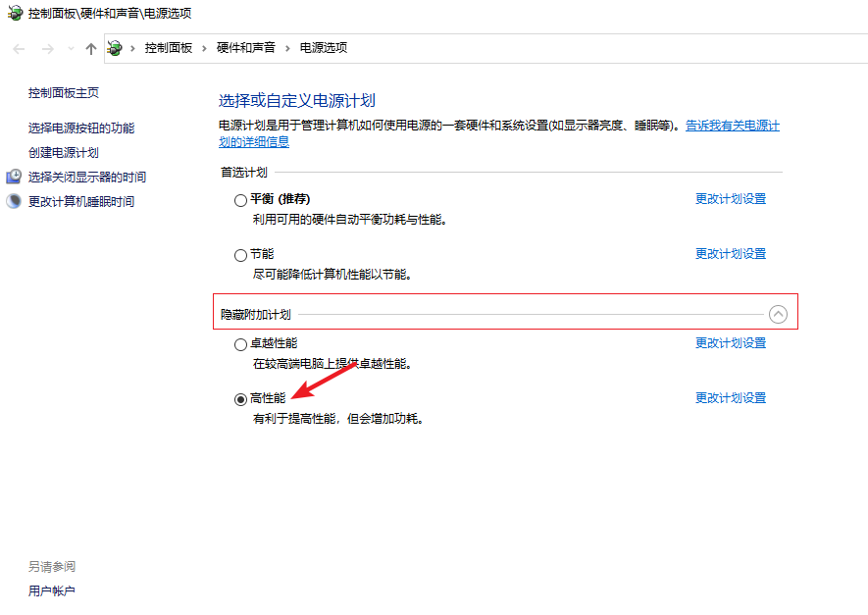Choose the 节能 power plan radio button
This screenshot has height=615, width=868.
click(240, 255)
